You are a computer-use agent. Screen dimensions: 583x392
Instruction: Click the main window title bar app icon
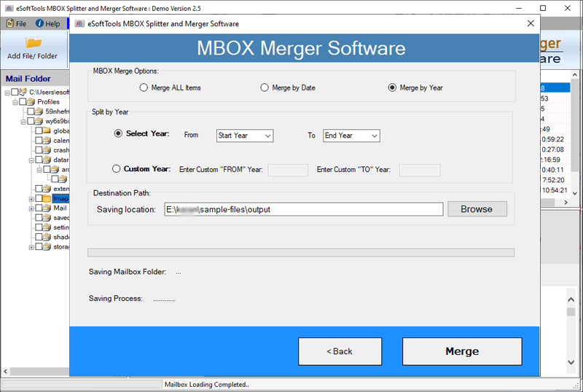[x=9, y=8]
